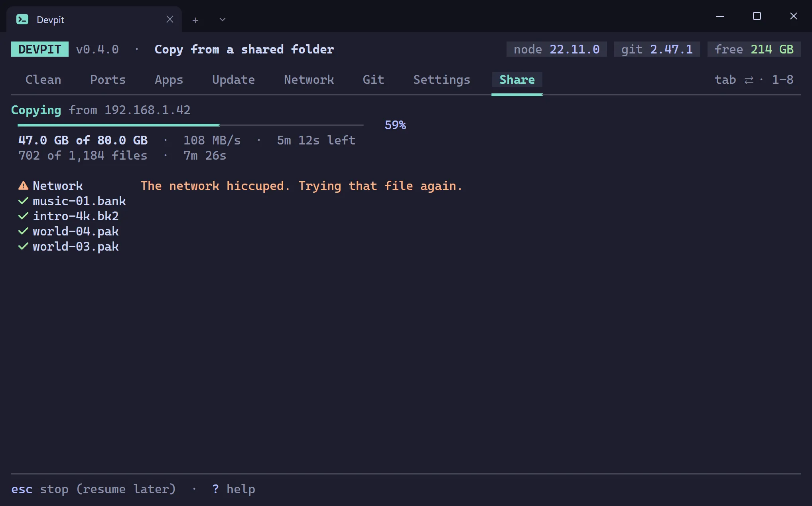Viewport: 812px width, 506px height.
Task: Click the warning triangle icon beside Network
Action: coord(23,186)
